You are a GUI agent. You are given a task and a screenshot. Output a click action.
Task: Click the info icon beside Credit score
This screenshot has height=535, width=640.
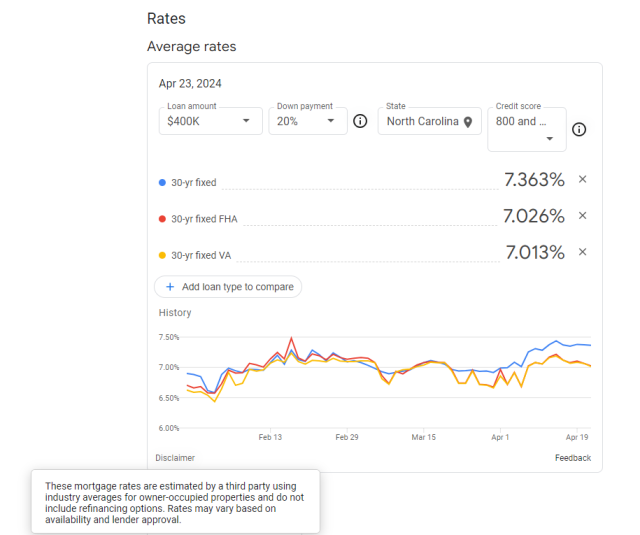(579, 130)
